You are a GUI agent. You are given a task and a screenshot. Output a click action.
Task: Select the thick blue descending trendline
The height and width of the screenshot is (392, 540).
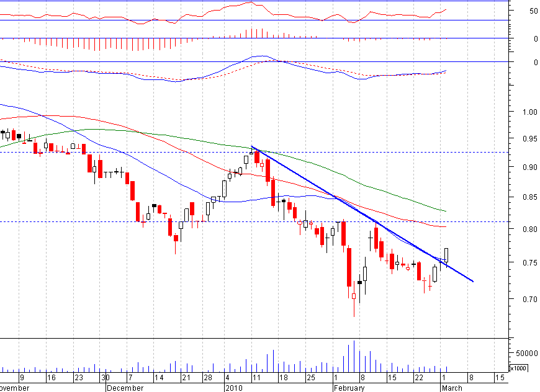tap(362, 214)
